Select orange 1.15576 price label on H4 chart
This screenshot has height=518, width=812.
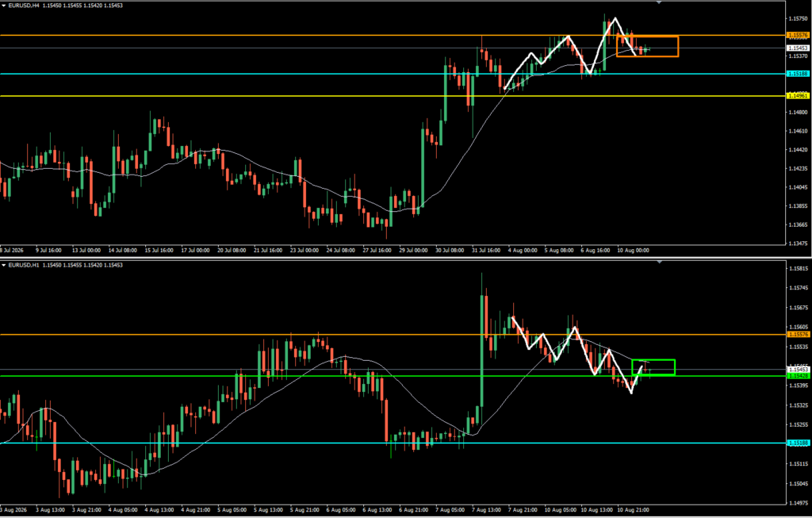pos(798,35)
